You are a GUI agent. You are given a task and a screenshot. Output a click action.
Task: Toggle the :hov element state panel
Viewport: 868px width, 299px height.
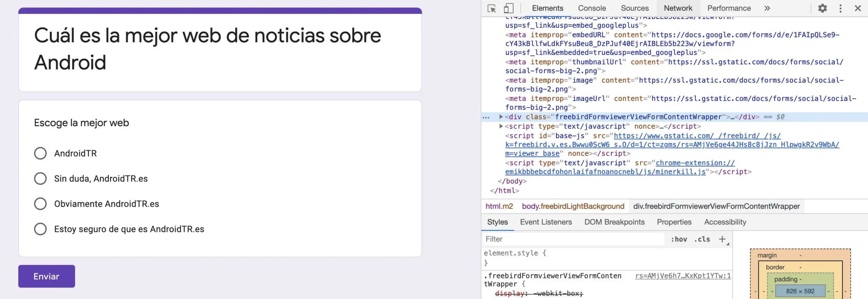tap(679, 239)
